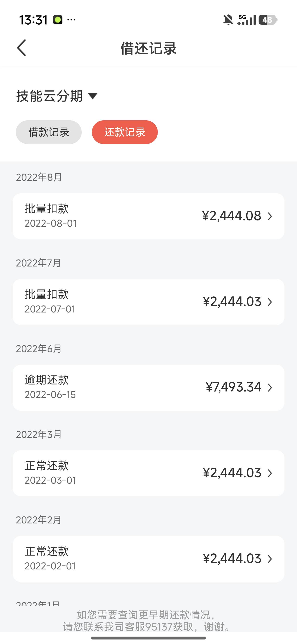Open the 正常还款 2022-03-01 record
297x644 pixels.
[148, 473]
